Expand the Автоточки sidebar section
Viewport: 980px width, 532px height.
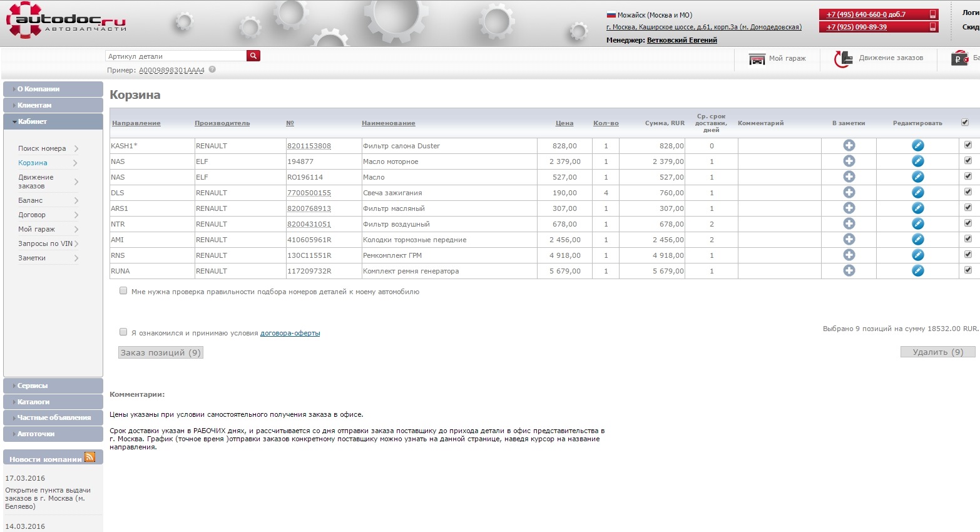(53, 434)
